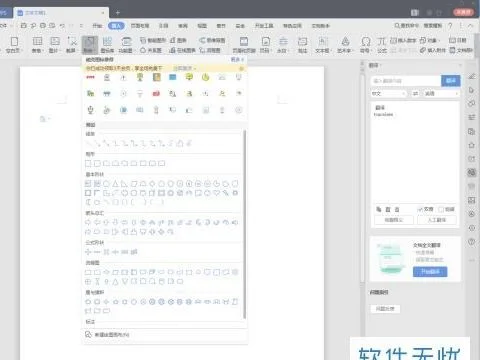Image resolution: width=480 pixels, height=360 pixels.
Task: Click the left button beside human translation
Action: [394, 220]
